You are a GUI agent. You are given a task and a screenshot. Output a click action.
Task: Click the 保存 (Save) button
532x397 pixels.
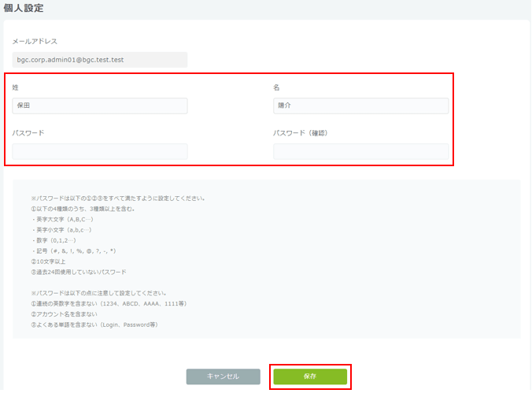coord(310,377)
